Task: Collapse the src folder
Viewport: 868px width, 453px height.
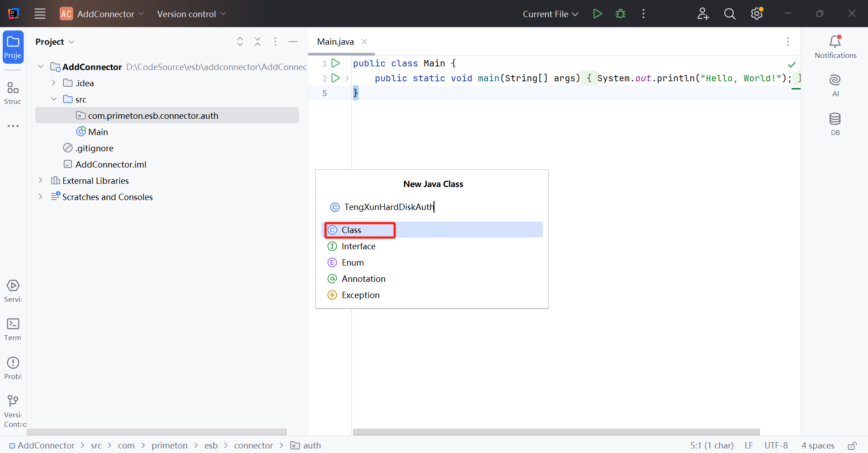Action: [x=54, y=99]
